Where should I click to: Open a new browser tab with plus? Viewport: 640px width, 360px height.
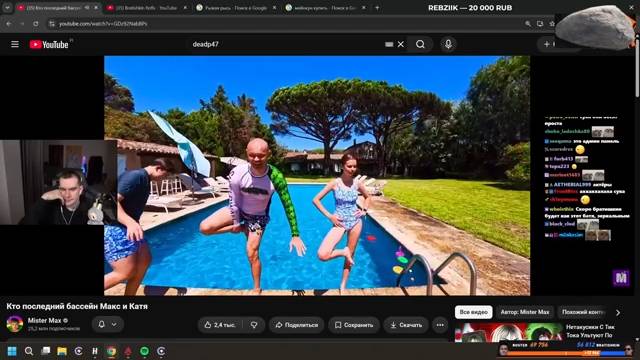377,8
